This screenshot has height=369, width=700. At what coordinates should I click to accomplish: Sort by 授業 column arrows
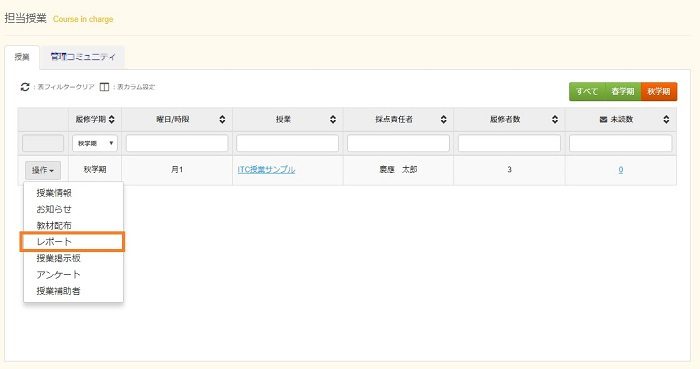[333, 119]
